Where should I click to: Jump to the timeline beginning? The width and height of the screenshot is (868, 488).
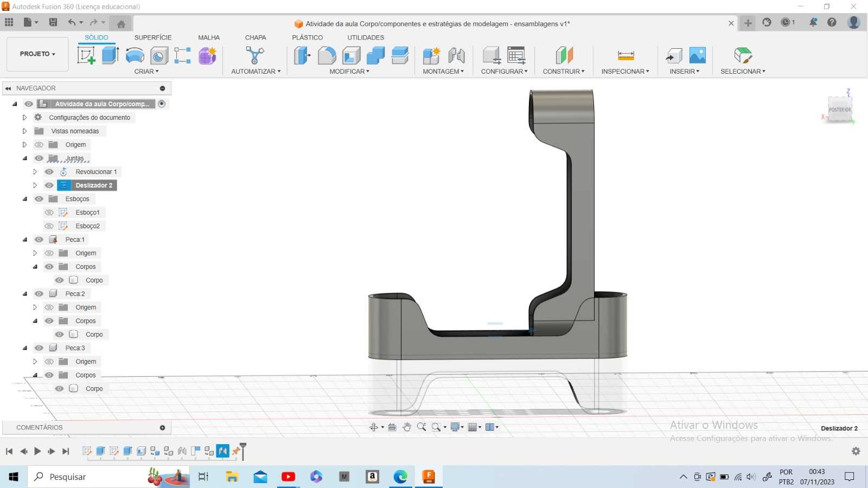coord(9,451)
